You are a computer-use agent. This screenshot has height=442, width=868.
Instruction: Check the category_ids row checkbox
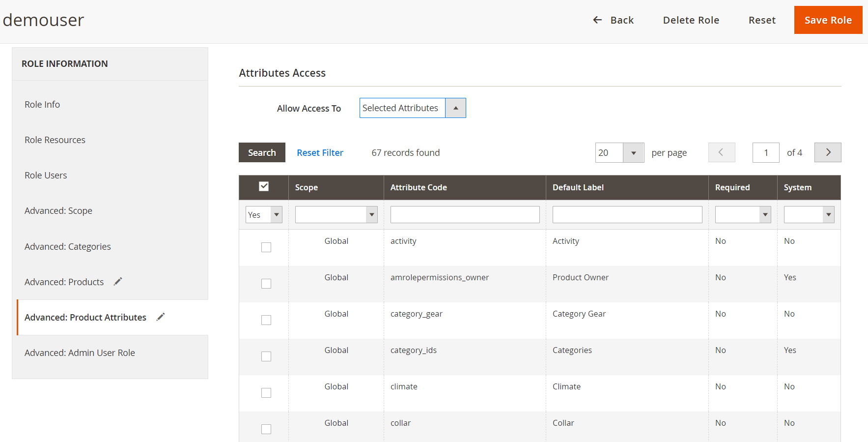click(x=266, y=356)
